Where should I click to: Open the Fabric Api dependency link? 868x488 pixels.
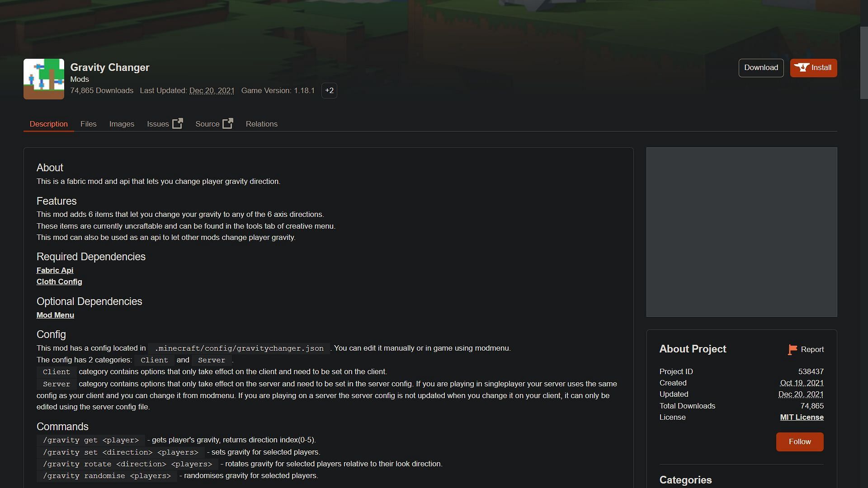tap(54, 270)
